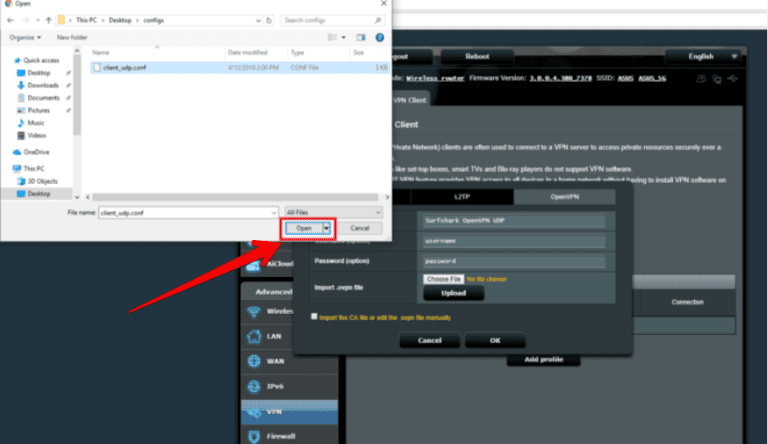Open the Organize dropdown menu
This screenshot has width=768, height=444.
[25, 37]
